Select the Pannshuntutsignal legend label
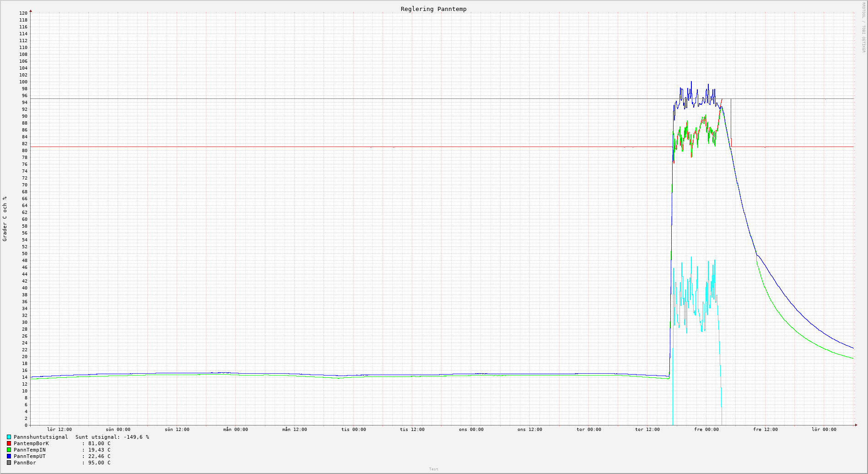Screen dimensions: 868x474 pos(40,437)
